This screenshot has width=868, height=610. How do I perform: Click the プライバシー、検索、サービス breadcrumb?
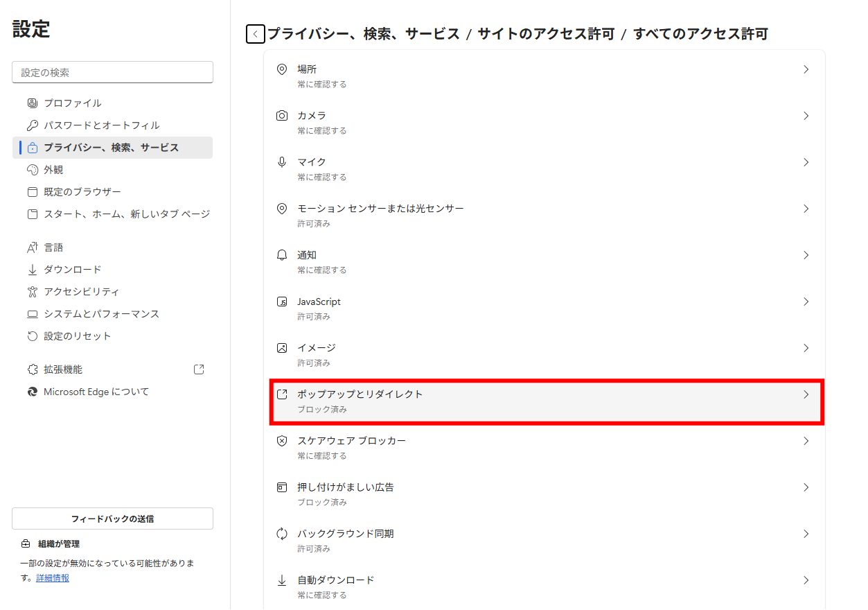point(364,33)
